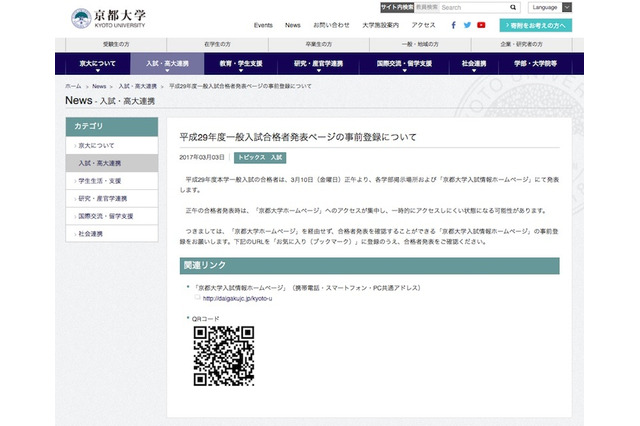Go to News in the breadcrumb
The width and height of the screenshot is (640, 426).
coord(99,87)
